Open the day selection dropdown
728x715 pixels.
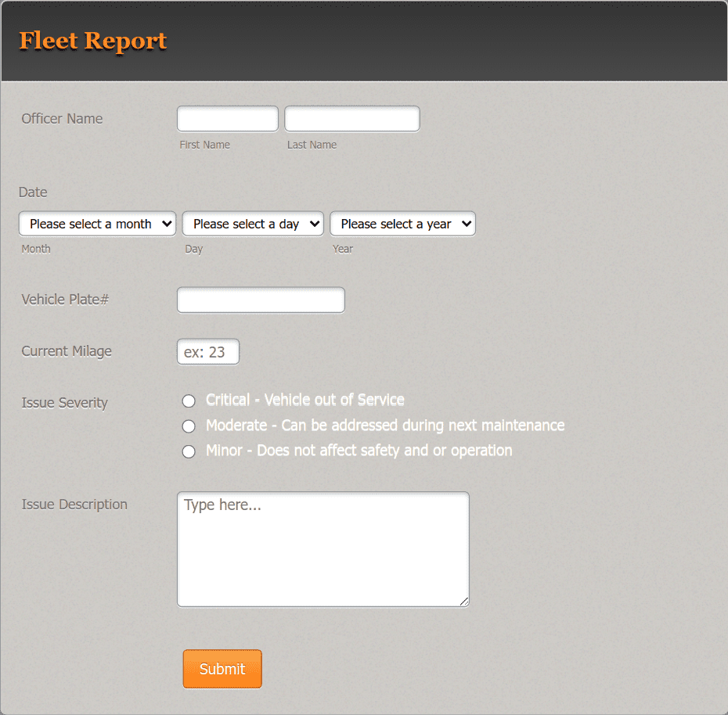click(x=252, y=224)
